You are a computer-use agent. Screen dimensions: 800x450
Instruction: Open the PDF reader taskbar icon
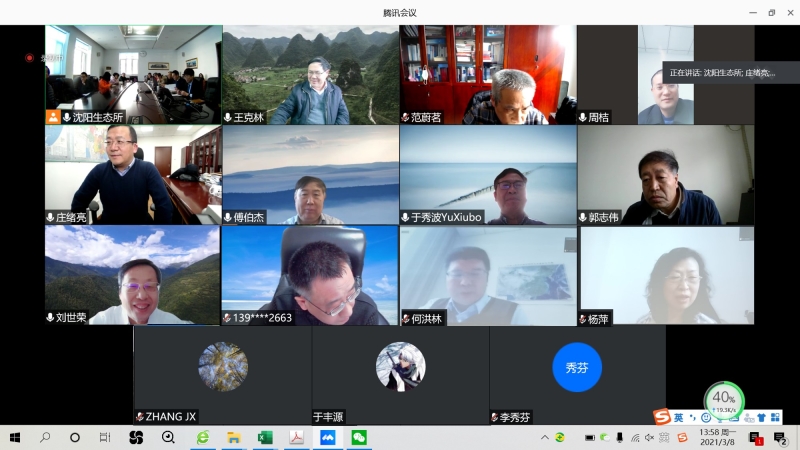tap(296, 438)
